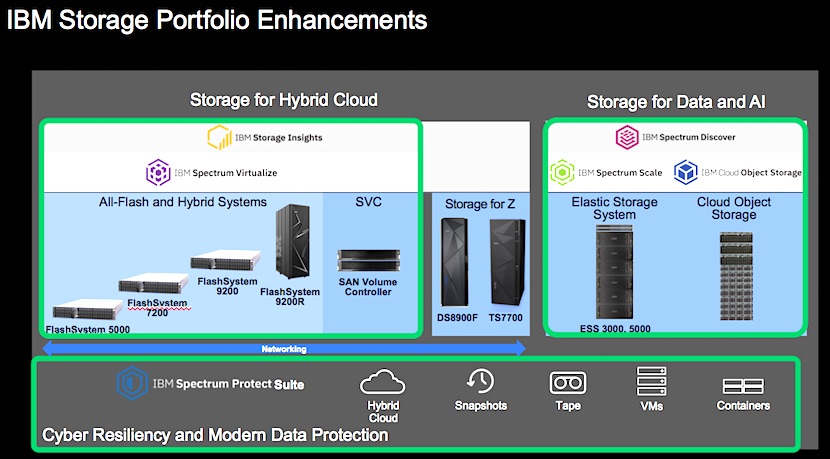Click the Snapshots clock icon
830x459 pixels.
480,381
